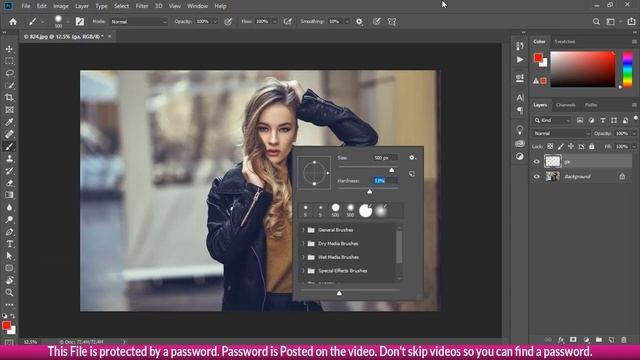Open layer blend mode Normal dropdown

point(561,133)
